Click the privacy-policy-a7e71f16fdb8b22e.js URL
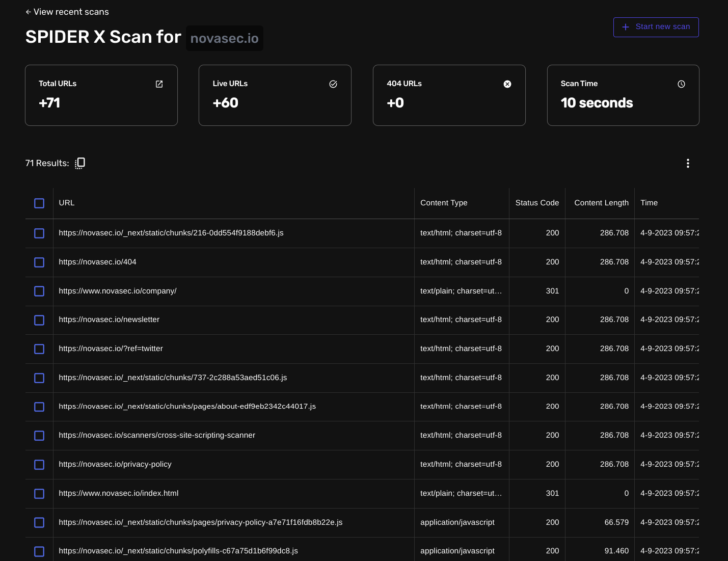The width and height of the screenshot is (728, 561). 200,522
